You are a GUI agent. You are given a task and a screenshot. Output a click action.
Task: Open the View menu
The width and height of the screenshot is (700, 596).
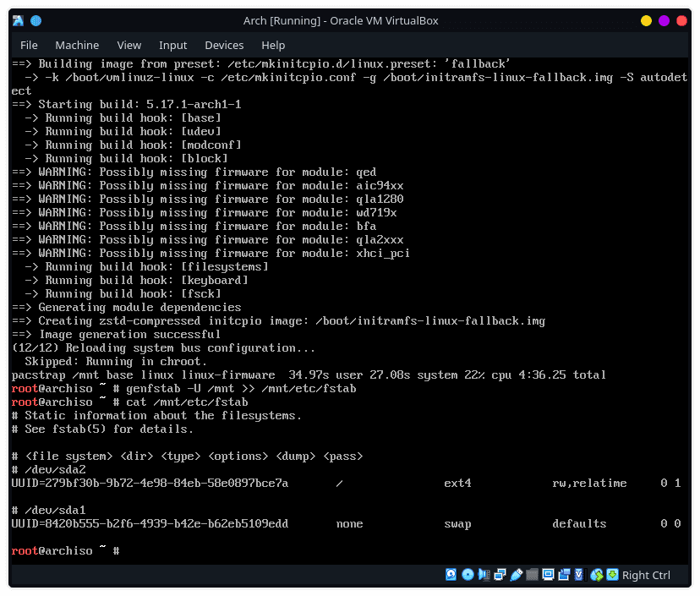129,45
